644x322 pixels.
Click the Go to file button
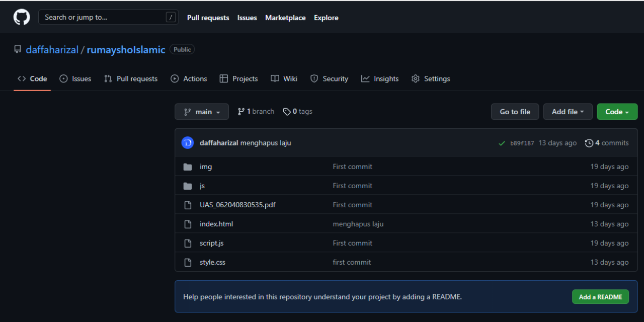[x=515, y=111]
